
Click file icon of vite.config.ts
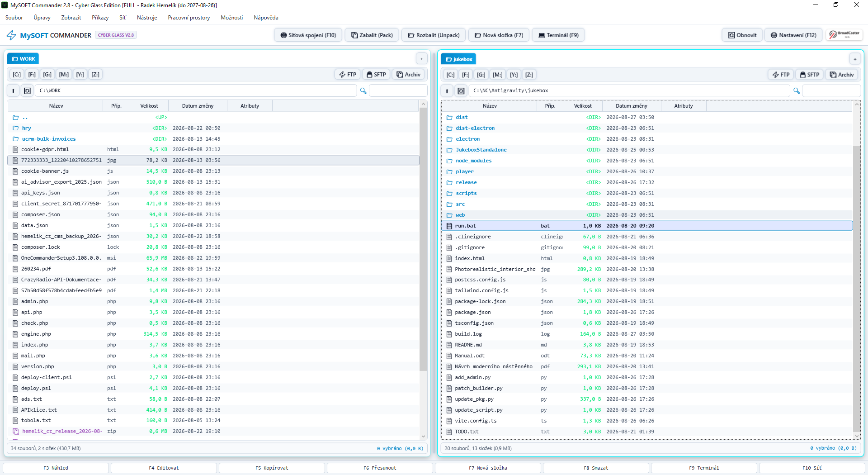tap(449, 421)
